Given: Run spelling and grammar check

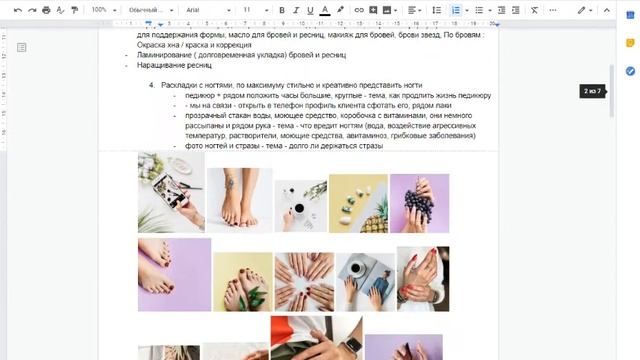Looking at the screenshot, I should [x=60, y=10].
